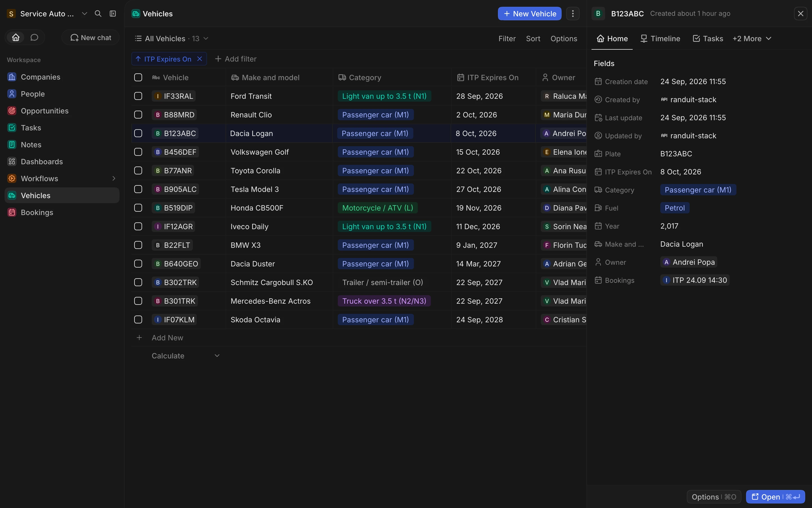Screen dimensions: 812x508
Task: Expand the Workflows sidebar item arrow
Action: tap(113, 178)
